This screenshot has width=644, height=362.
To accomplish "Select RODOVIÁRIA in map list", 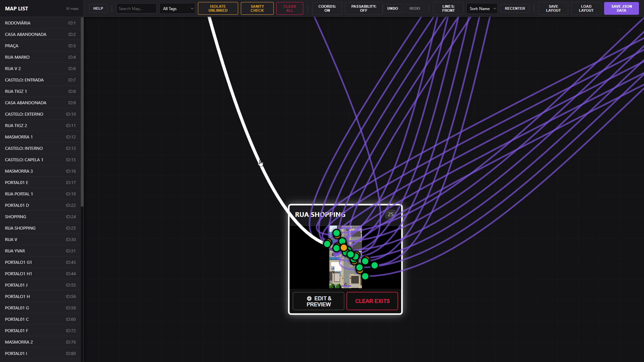I will [40, 23].
